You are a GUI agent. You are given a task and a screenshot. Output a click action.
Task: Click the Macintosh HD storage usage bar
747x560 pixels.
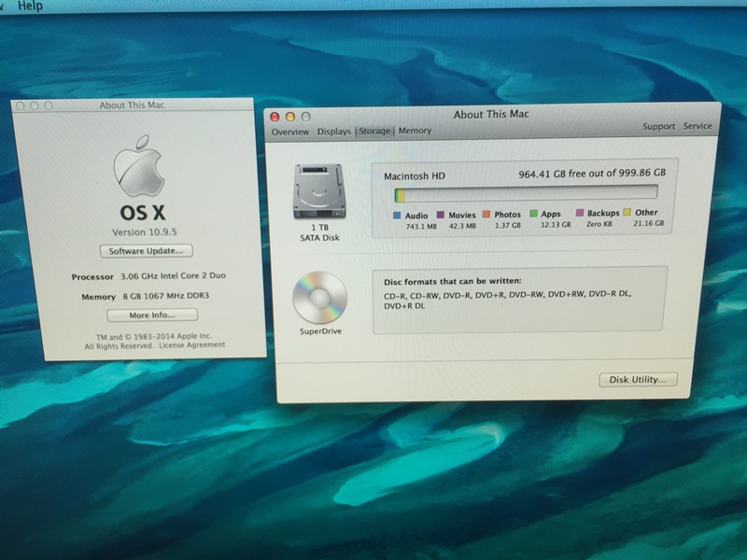(525, 193)
